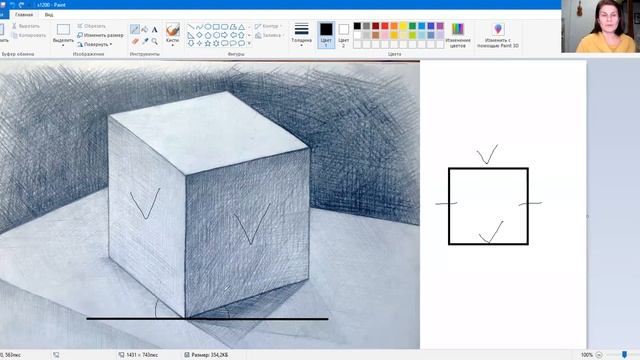Pick the green palette swatch
640x360 pixels.
[413, 26]
